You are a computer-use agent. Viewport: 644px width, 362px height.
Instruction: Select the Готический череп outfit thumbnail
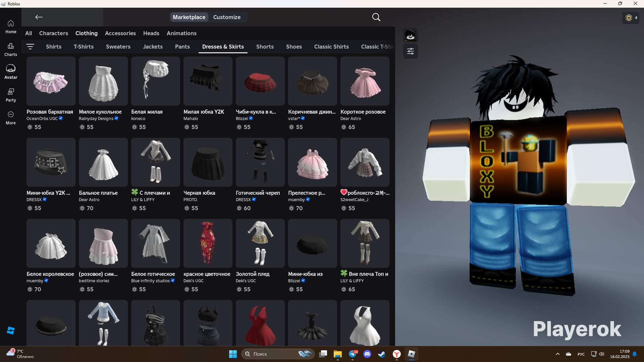pos(260,162)
